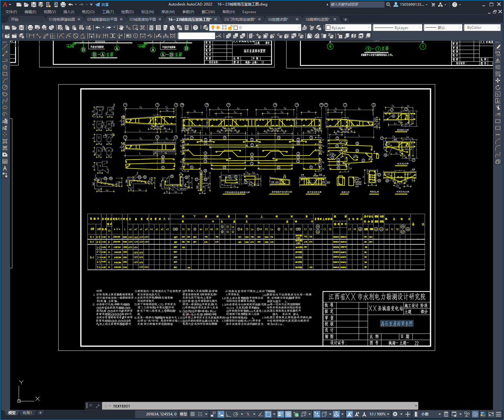This screenshot has width=504, height=420.
Task: Toggle the layer lock icon in the layer dropdown
Action: click(230, 28)
